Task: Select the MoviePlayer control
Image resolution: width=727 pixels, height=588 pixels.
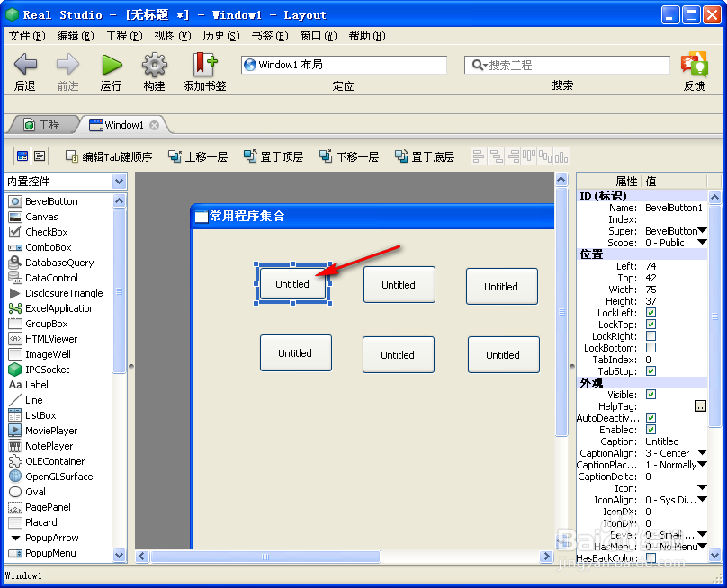Action: click(51, 431)
